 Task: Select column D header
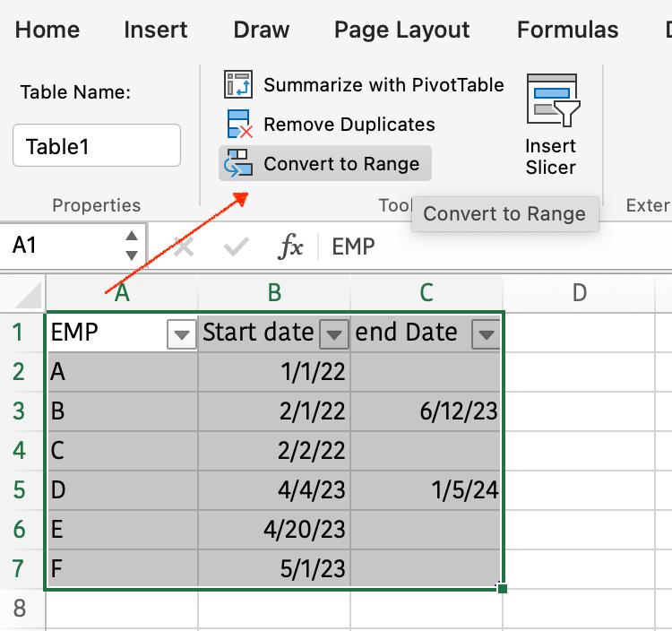[579, 294]
